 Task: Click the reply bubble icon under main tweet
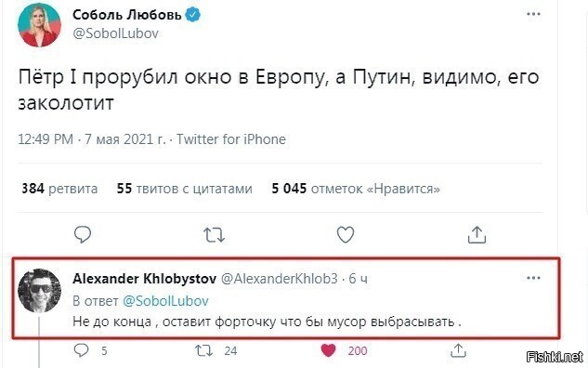pyautogui.click(x=83, y=235)
